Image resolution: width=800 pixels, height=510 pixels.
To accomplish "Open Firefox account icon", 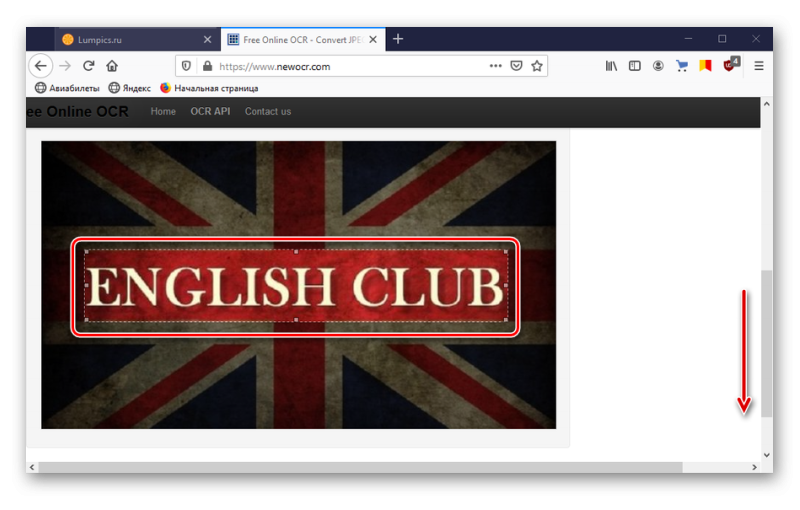I will click(658, 66).
